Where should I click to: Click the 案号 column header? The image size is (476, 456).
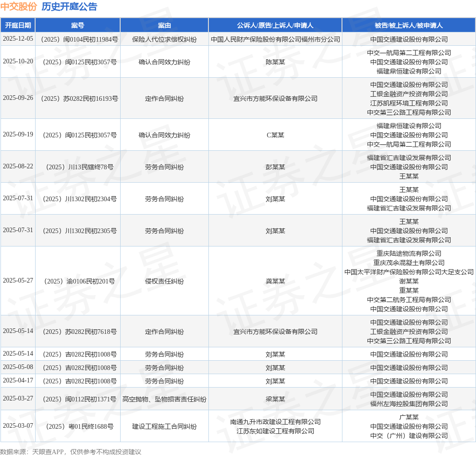(x=78, y=25)
